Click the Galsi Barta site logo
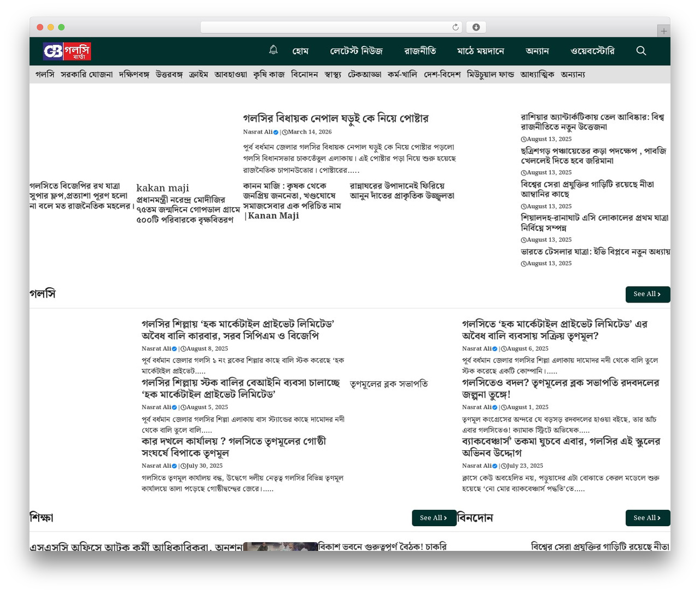Viewport: 700px width, 593px height. point(67,51)
